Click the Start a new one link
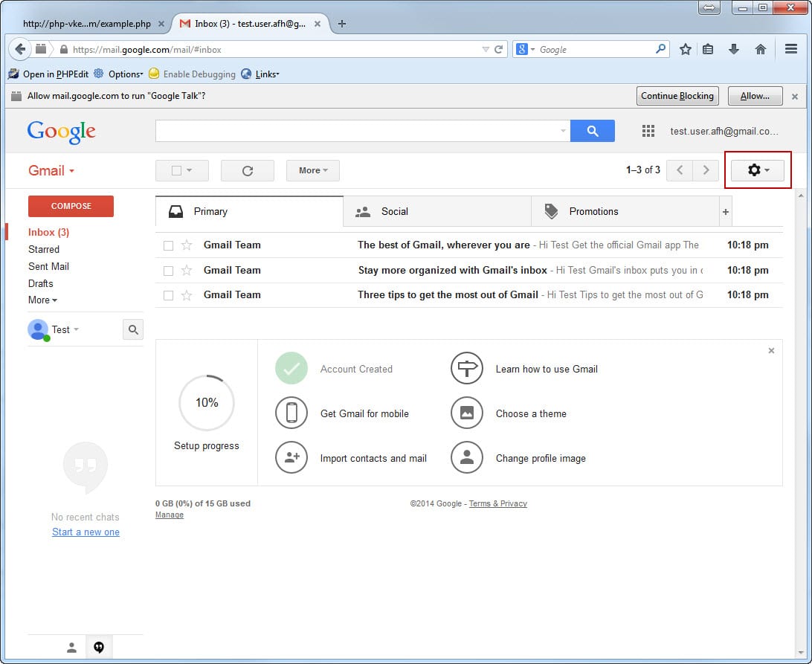Image resolution: width=812 pixels, height=664 pixels. pos(86,532)
